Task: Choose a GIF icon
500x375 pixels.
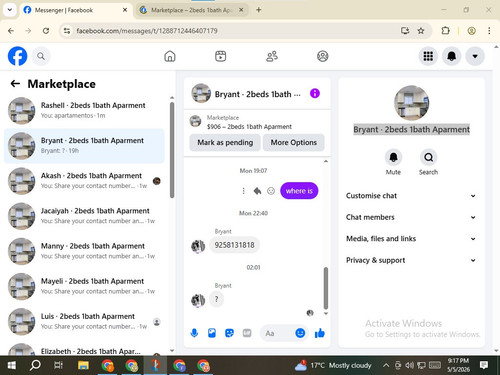Action: (247, 333)
